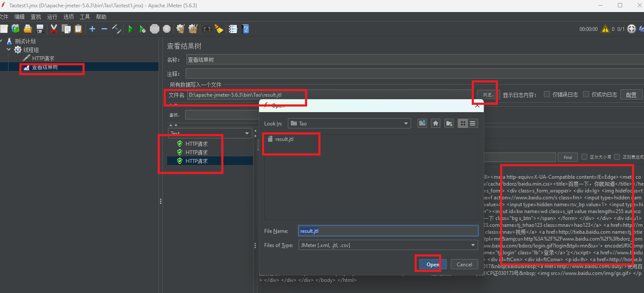
Task: Open the 工具 menu
Action: (85, 17)
